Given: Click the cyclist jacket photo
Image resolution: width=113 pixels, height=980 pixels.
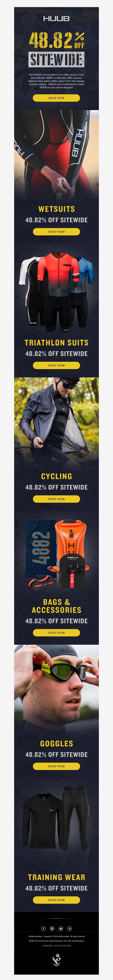Looking at the screenshot, I should coord(56,422).
